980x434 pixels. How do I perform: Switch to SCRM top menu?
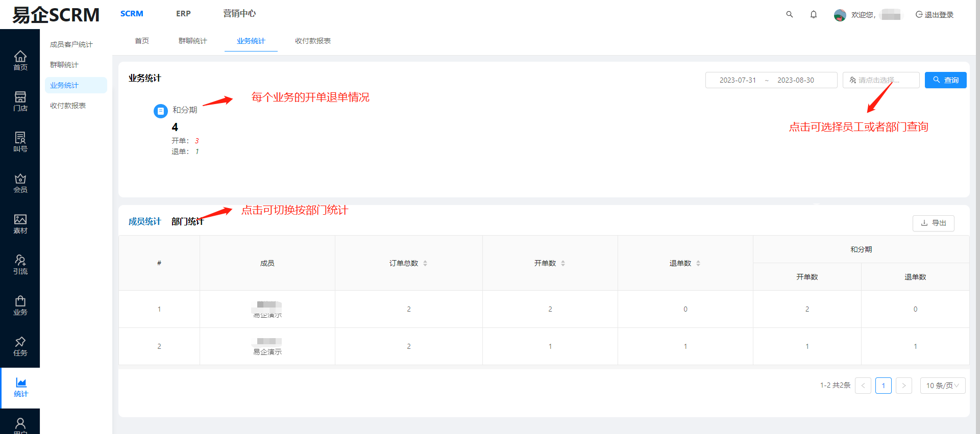132,14
